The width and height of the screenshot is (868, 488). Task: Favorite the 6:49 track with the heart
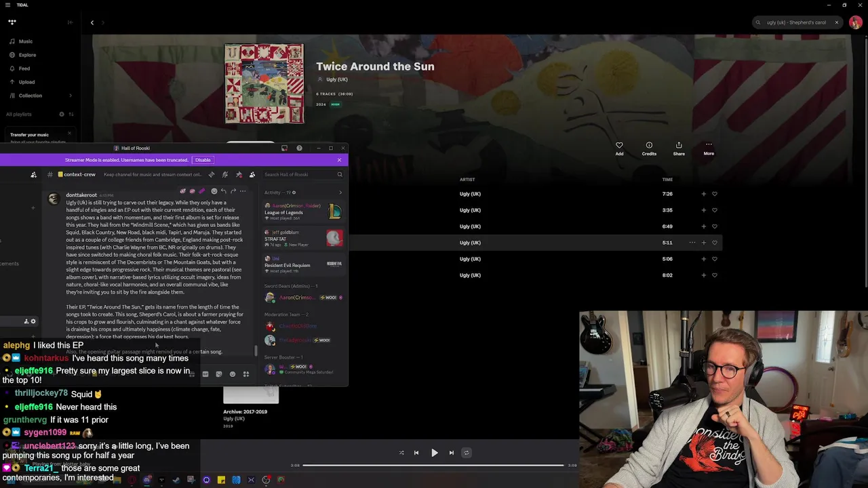pos(715,226)
